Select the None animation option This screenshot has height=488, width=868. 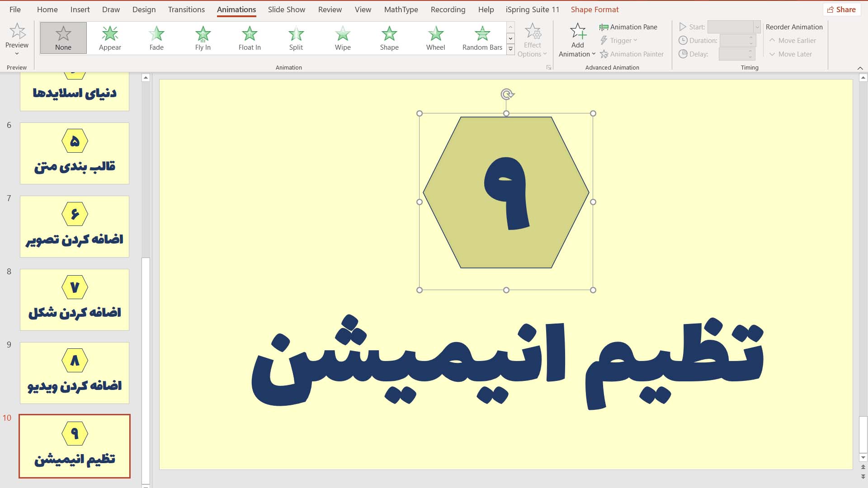[x=63, y=38]
